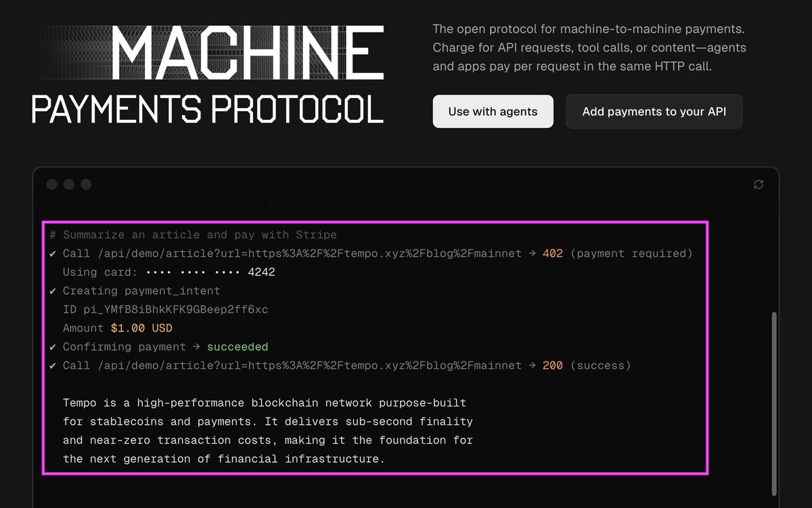The height and width of the screenshot is (508, 812).
Task: Click the '402' status code
Action: (x=553, y=254)
